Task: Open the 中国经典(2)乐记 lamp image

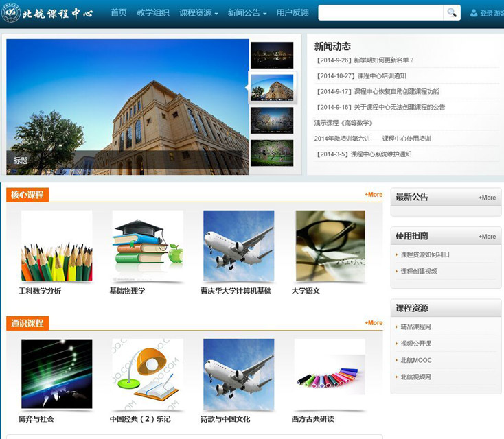Action: pos(148,374)
